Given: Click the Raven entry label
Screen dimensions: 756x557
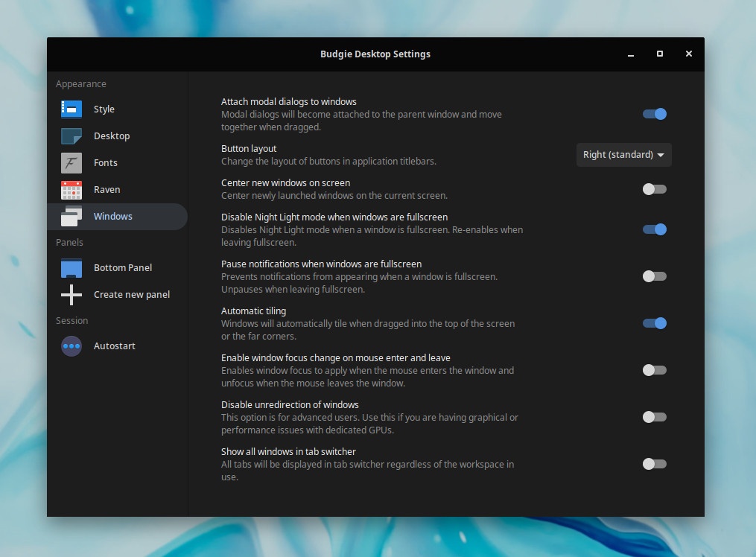Looking at the screenshot, I should [x=107, y=189].
